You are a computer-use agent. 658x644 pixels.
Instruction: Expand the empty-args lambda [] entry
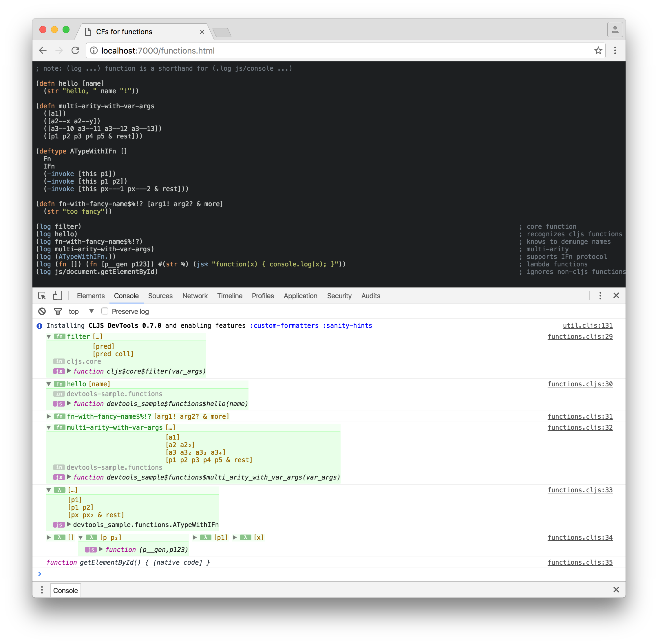49,537
